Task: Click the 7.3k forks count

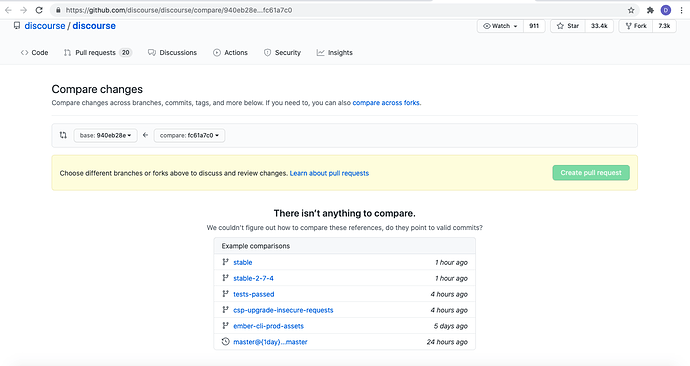Action: tap(664, 26)
